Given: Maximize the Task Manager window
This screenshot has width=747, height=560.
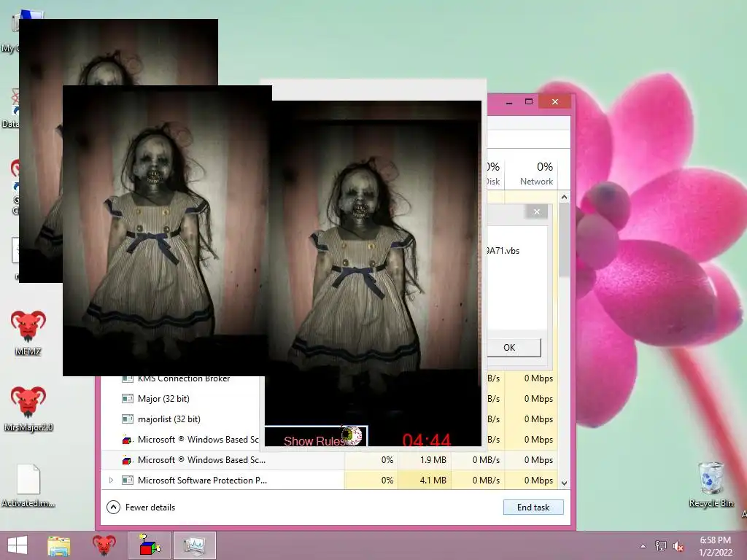Looking at the screenshot, I should (x=529, y=101).
